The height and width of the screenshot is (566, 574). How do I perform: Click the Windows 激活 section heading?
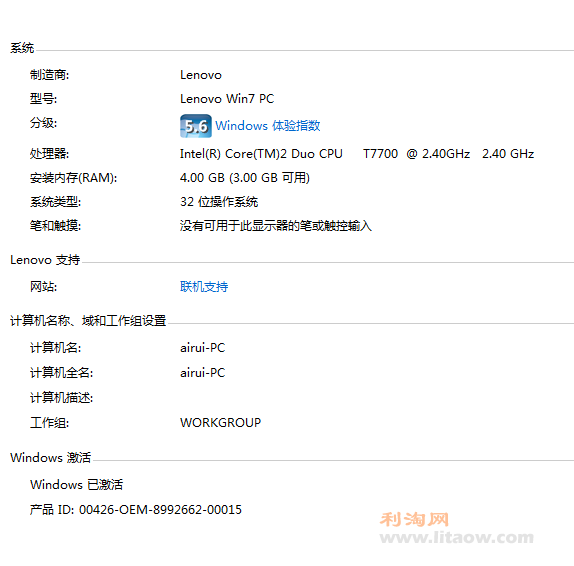pyautogui.click(x=51, y=458)
